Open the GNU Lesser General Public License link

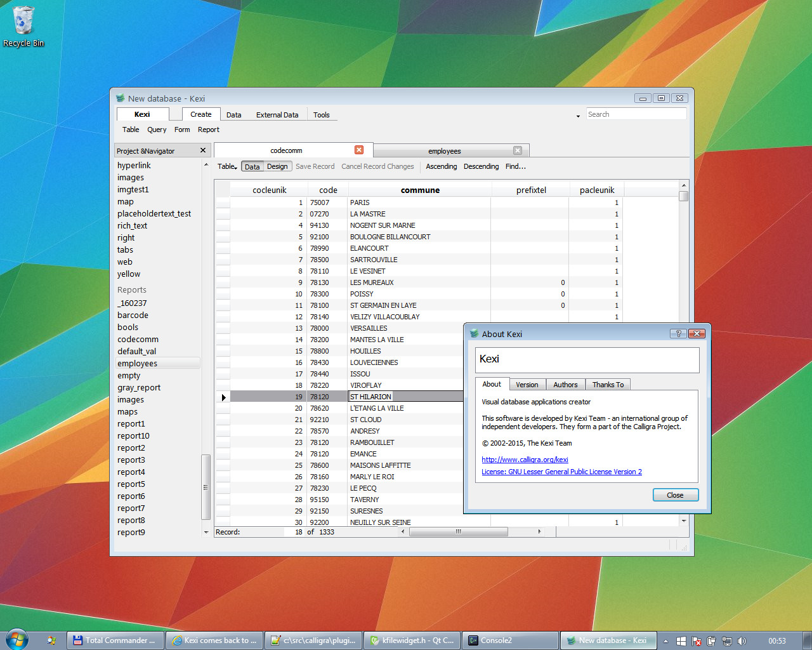561,472
